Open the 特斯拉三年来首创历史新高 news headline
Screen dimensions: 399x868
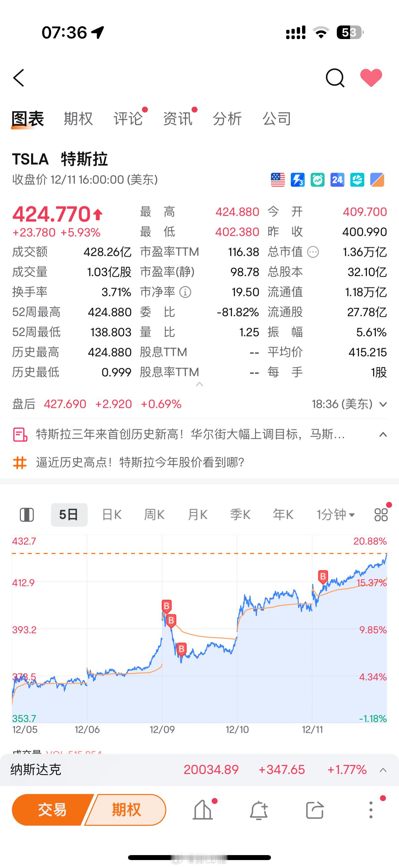pyautogui.click(x=190, y=434)
